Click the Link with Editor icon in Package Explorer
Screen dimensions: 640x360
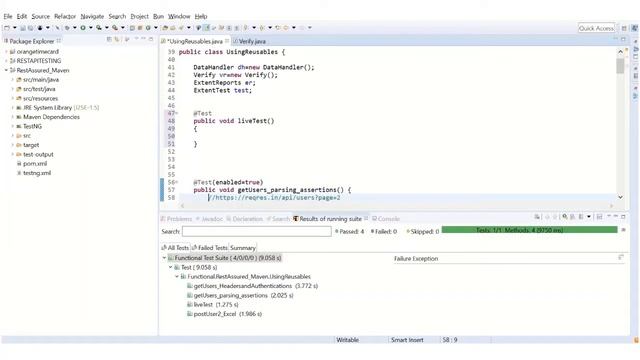point(117,40)
